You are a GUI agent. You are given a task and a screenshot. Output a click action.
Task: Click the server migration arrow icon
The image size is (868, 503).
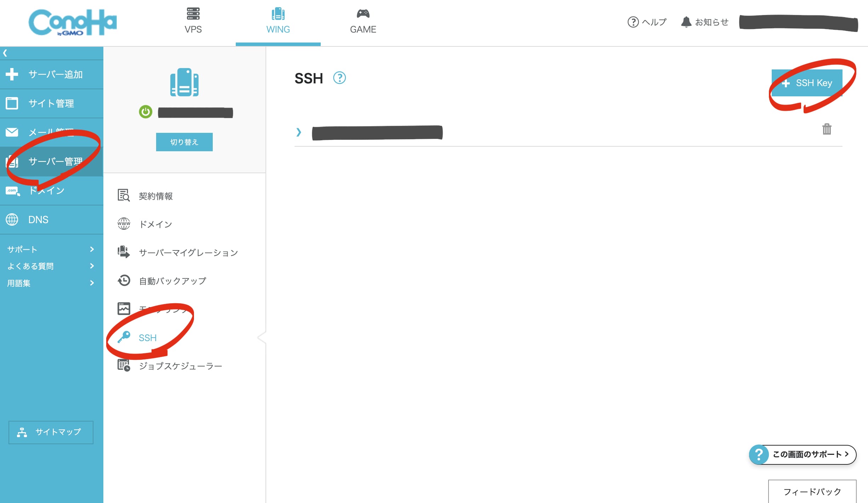click(124, 252)
